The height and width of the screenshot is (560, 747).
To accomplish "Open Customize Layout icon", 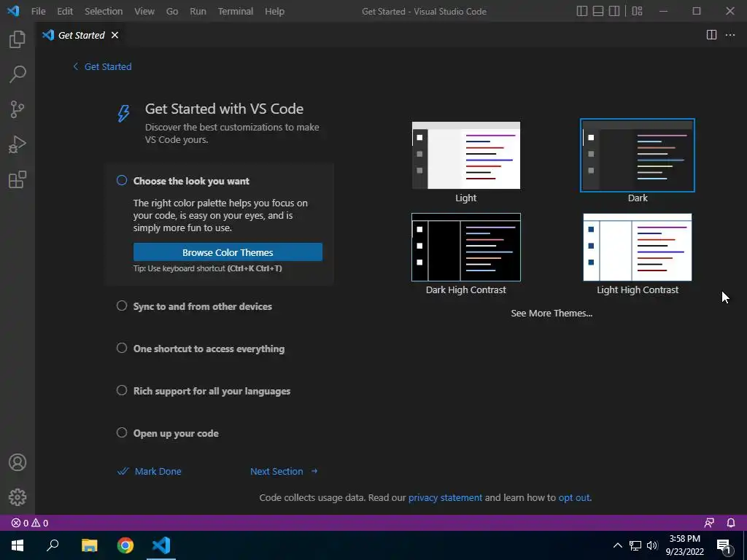I will 637,11.
